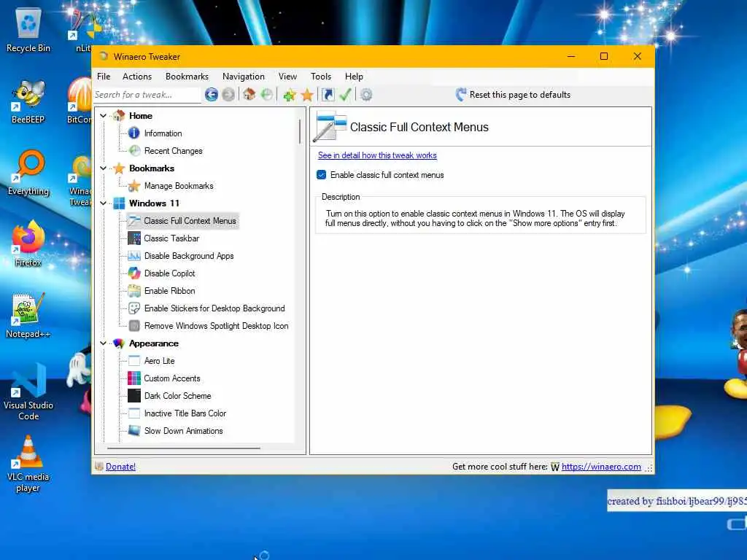Select Recent Changes in the tree

174,151
